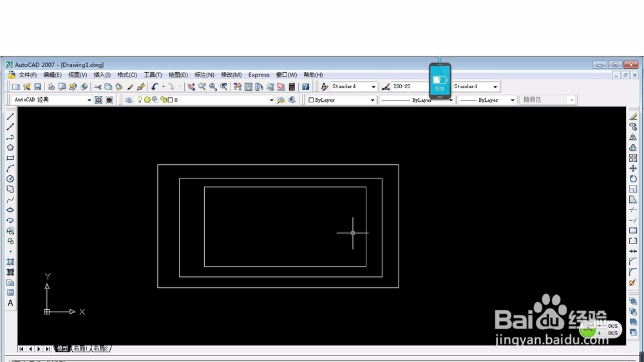644x362 pixels.
Task: Toggle layer 0 on/off lightbulb
Action: click(x=140, y=100)
